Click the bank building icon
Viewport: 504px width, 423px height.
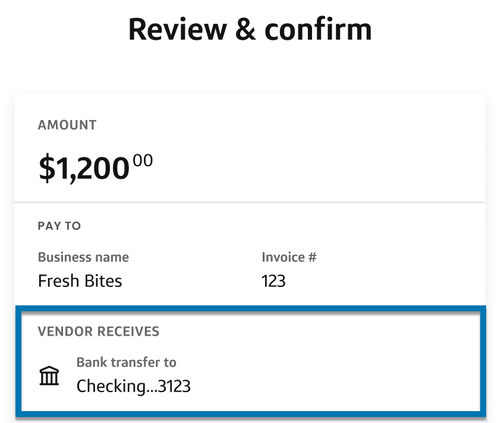click(49, 375)
